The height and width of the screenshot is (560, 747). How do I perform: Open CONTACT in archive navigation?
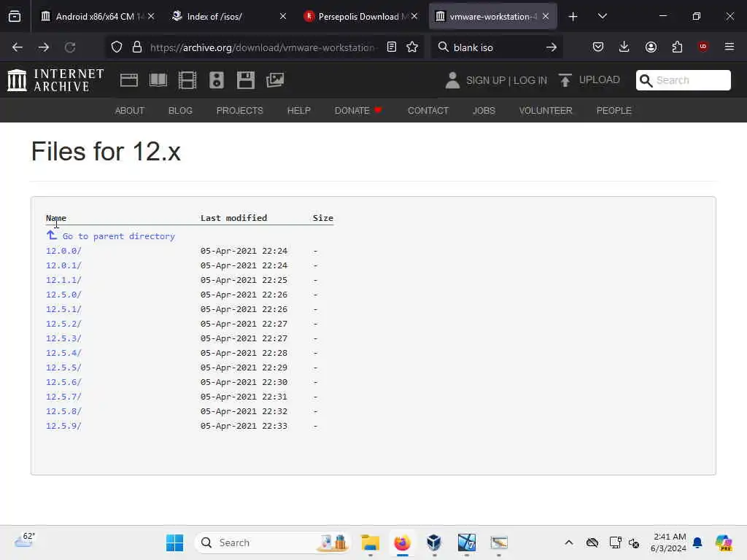coord(428,111)
